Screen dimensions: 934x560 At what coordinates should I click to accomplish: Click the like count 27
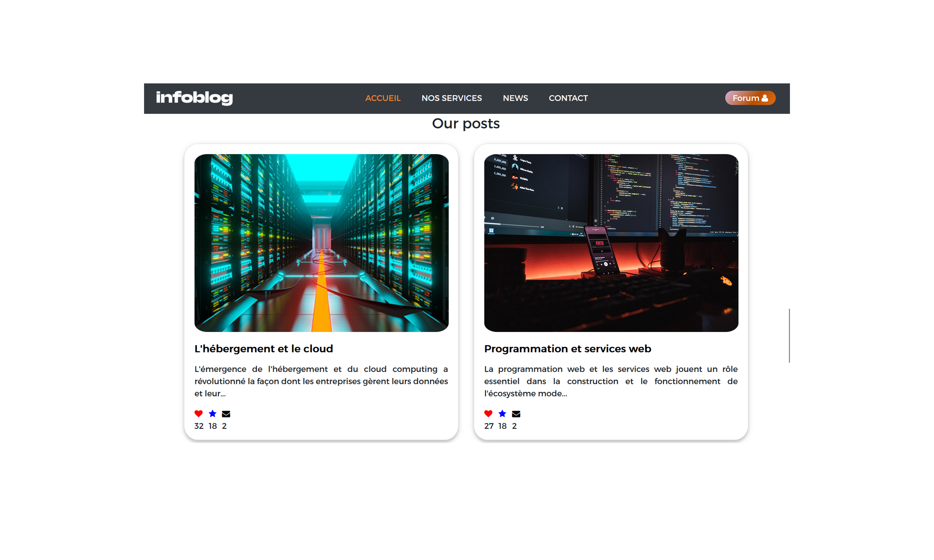(x=489, y=426)
